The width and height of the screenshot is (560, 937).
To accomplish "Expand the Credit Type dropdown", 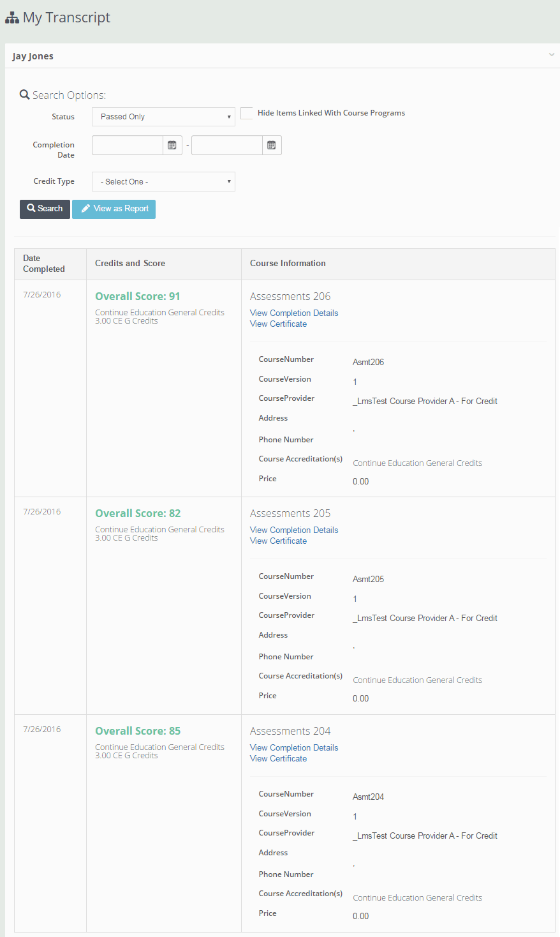I will coord(163,182).
